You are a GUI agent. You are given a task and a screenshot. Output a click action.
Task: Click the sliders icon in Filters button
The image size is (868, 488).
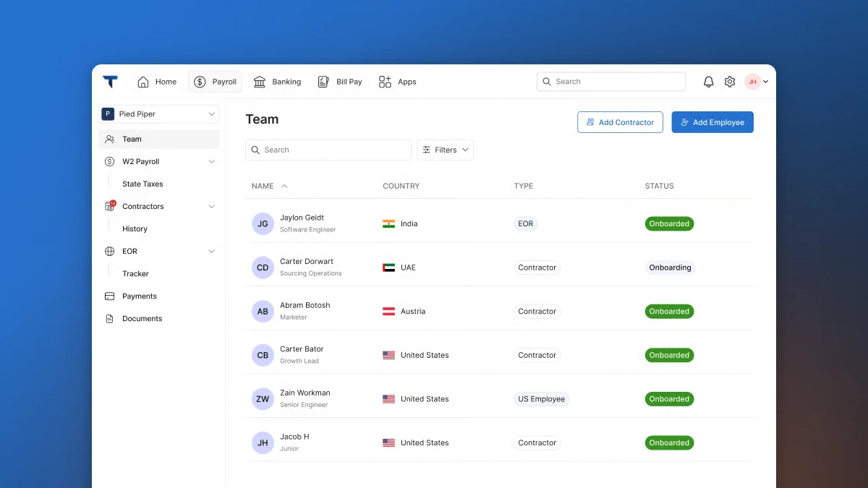click(427, 150)
